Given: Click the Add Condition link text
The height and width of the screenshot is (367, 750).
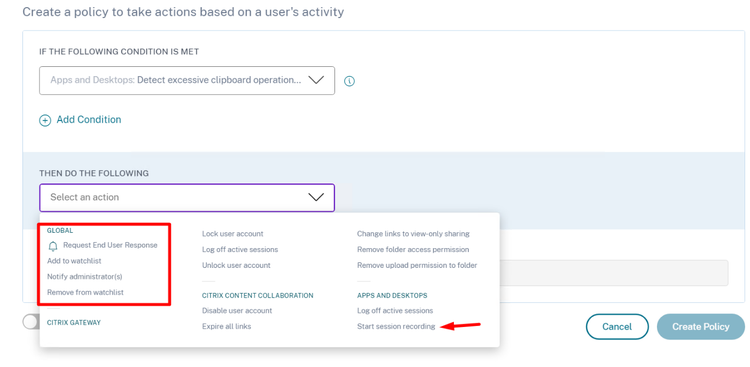Looking at the screenshot, I should [x=89, y=120].
